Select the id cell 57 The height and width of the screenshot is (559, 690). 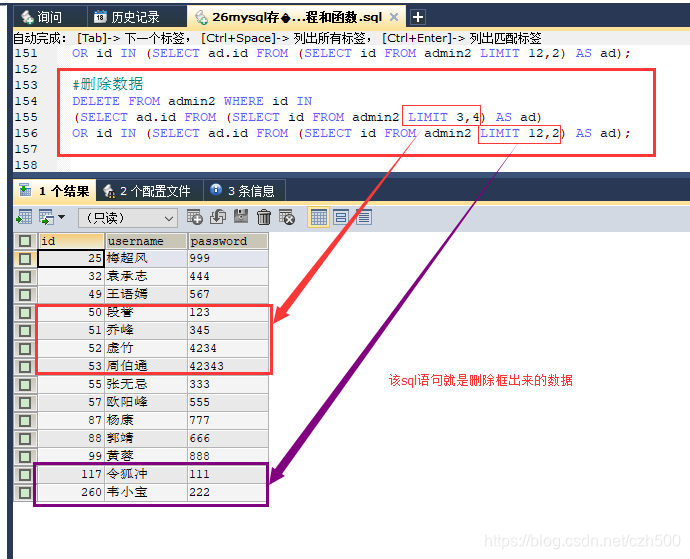coord(71,402)
